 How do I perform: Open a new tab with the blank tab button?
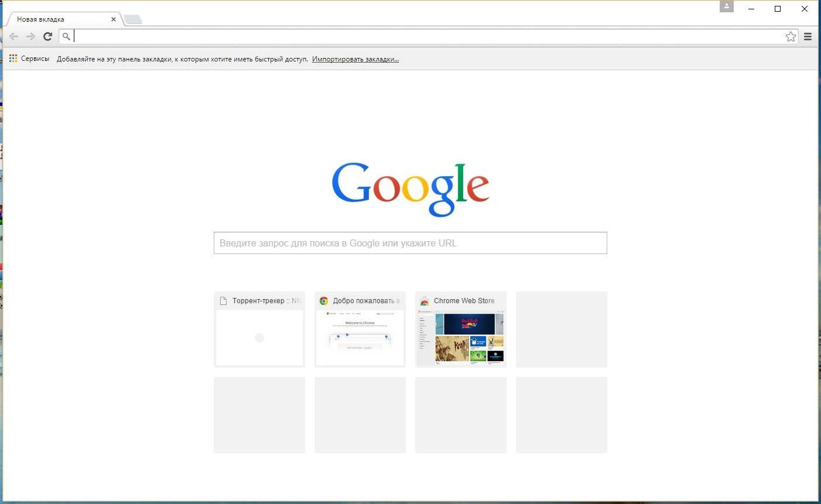133,19
